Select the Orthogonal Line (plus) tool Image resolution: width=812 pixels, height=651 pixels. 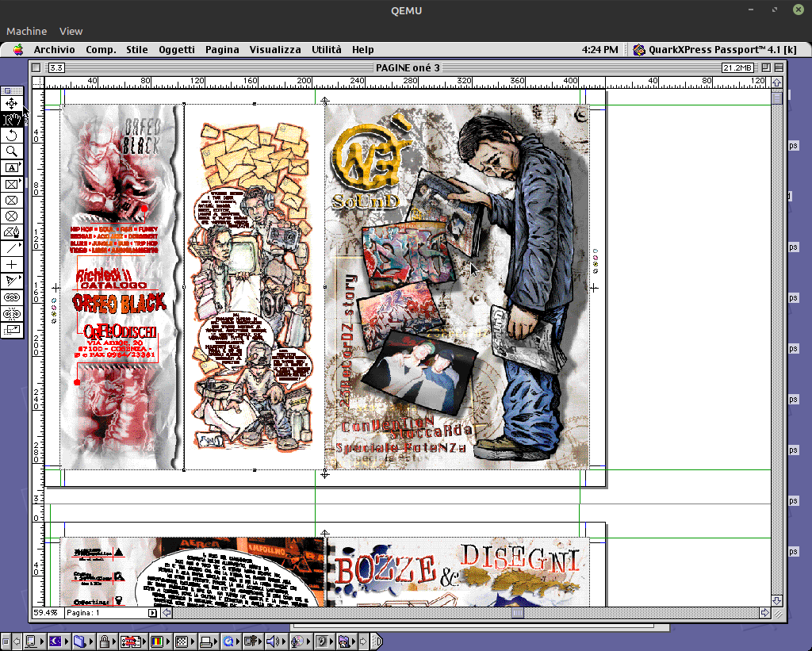(x=12, y=264)
